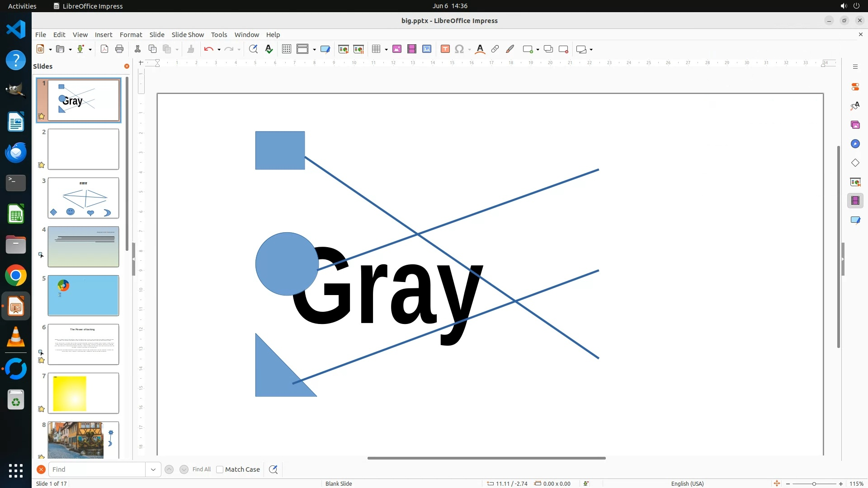
Task: Insert Image toolbar icon
Action: click(x=397, y=49)
